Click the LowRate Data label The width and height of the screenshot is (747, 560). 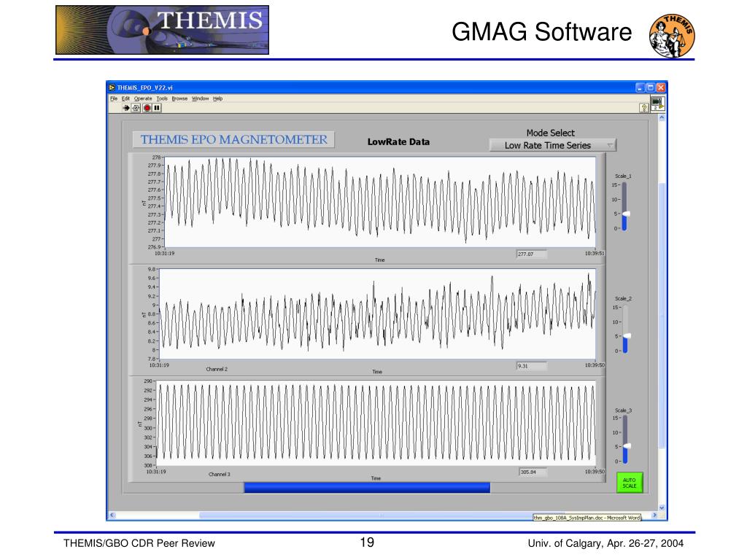pos(398,142)
